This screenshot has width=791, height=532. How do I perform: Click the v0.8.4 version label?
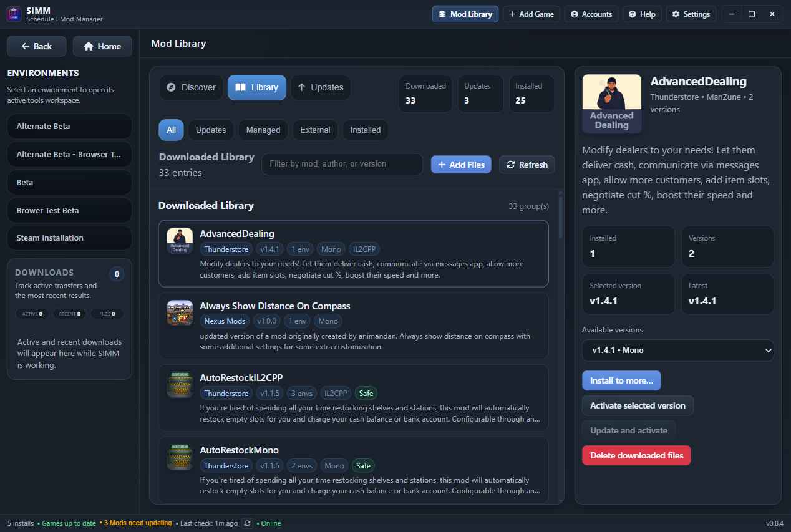(x=774, y=523)
